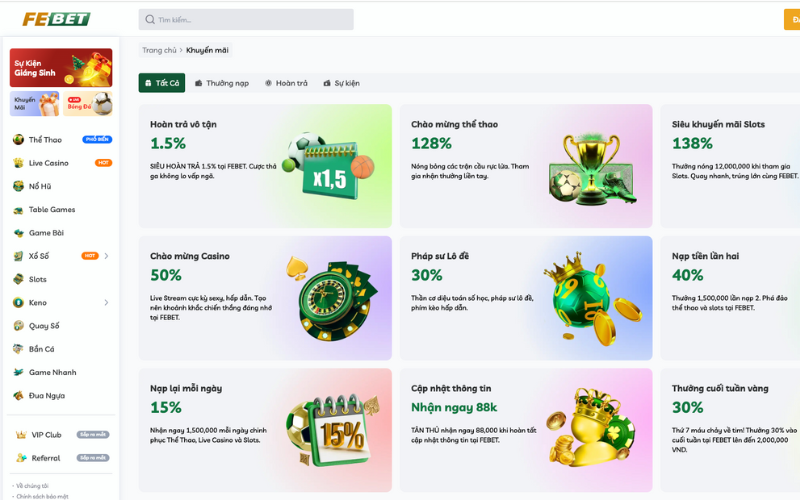Open the Sự Kiện Giáng Sinh banner
800x500 pixels.
tap(61, 68)
